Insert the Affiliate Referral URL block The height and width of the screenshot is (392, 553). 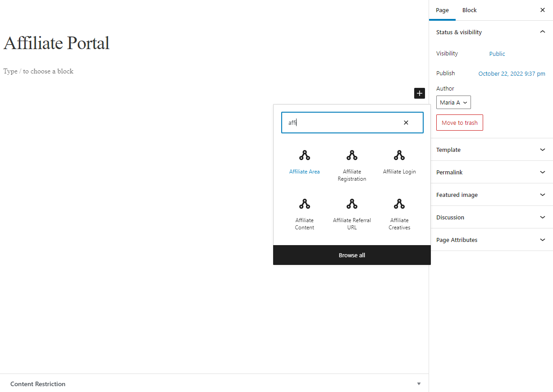352,214
